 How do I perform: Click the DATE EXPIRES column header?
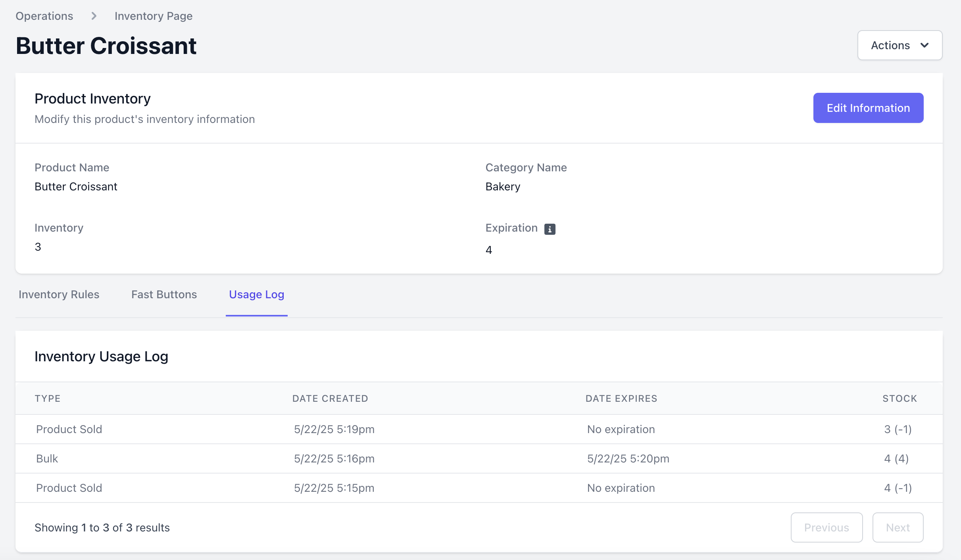(x=621, y=398)
